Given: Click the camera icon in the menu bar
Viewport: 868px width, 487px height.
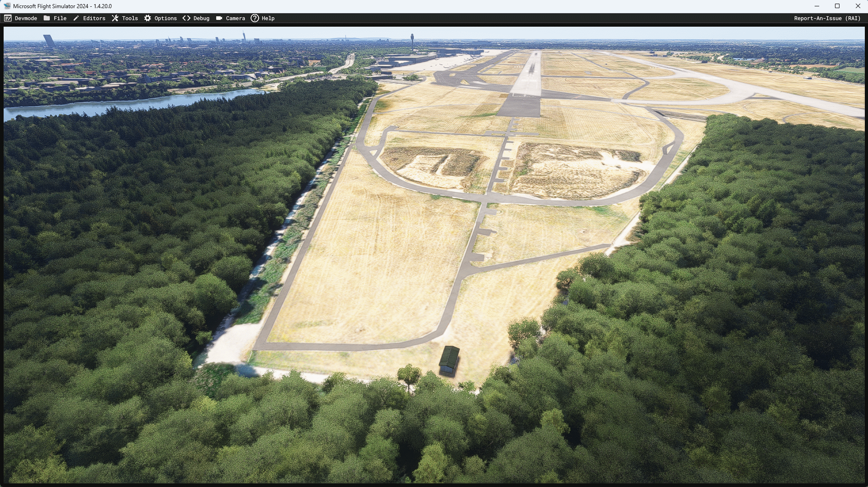Looking at the screenshot, I should click(218, 18).
